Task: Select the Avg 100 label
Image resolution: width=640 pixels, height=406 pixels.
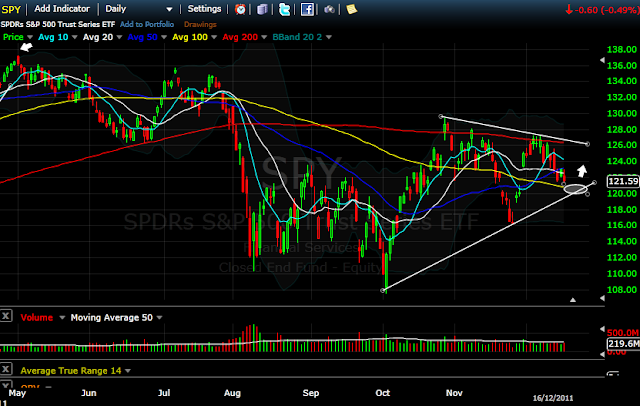Action: pos(190,37)
